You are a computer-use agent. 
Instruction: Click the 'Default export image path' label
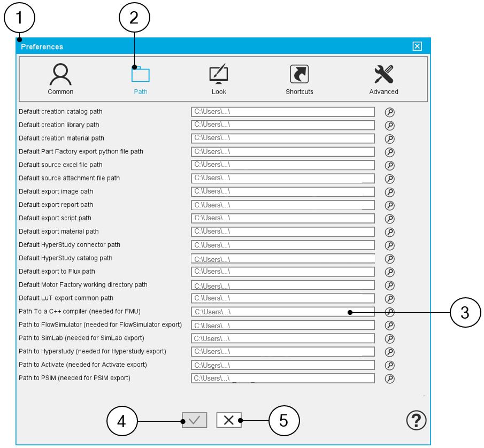(56, 191)
